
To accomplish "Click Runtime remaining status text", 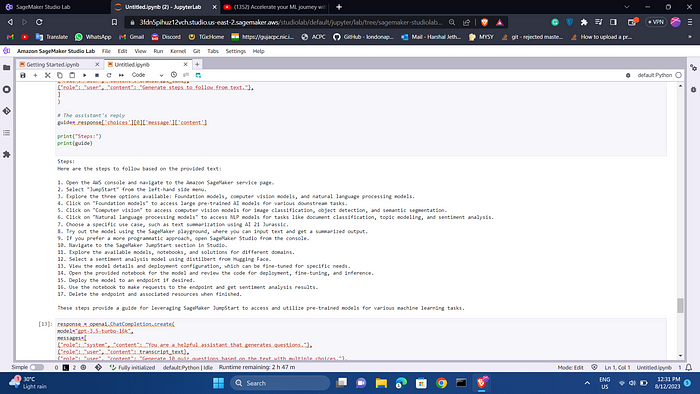I will 257,368.
